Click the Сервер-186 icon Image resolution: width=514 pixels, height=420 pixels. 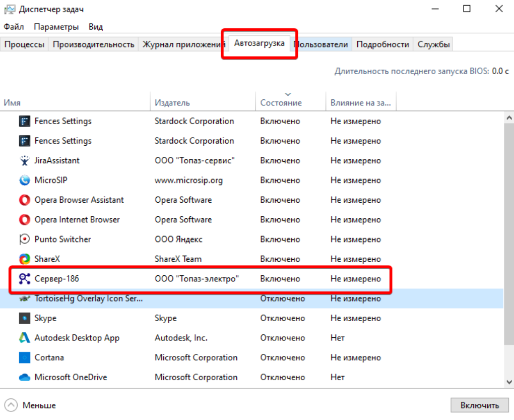coord(25,279)
